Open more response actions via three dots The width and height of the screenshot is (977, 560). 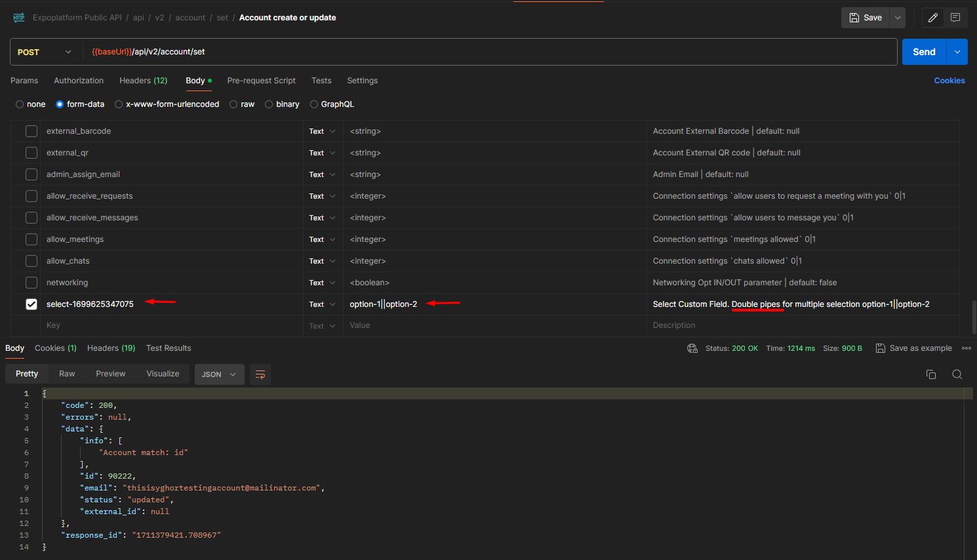[x=967, y=348]
